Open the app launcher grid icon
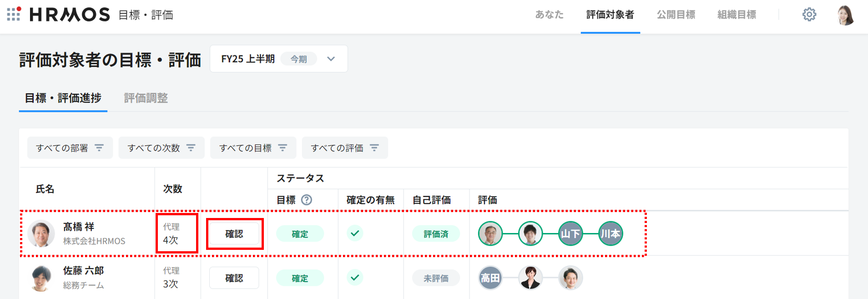Viewport: 868px width, 299px height. coord(14,14)
